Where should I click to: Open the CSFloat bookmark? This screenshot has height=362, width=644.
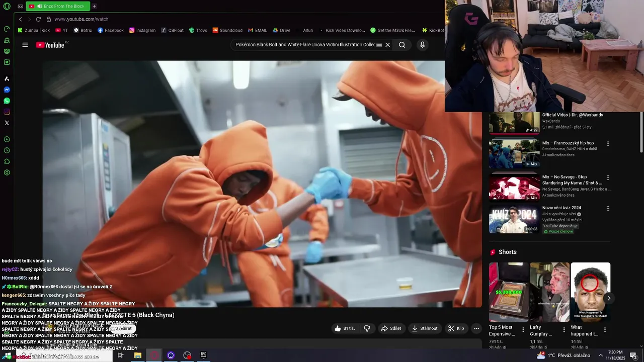coord(172,30)
